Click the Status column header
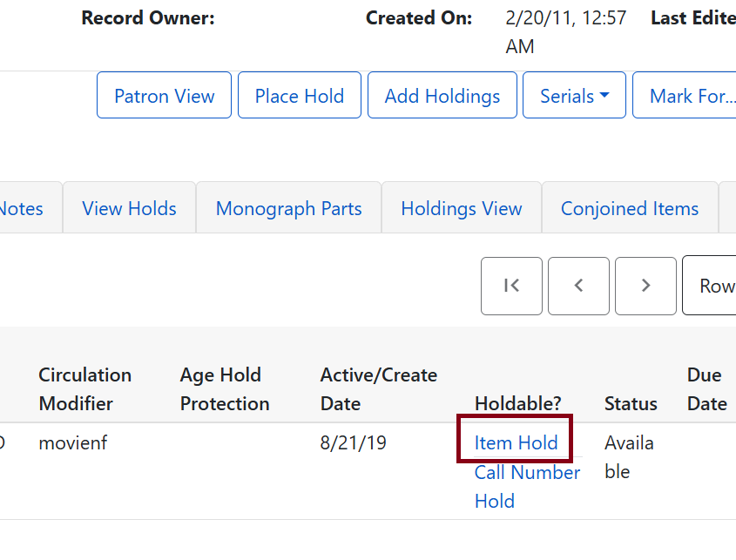Viewport: 736px width, 560px height. point(631,403)
